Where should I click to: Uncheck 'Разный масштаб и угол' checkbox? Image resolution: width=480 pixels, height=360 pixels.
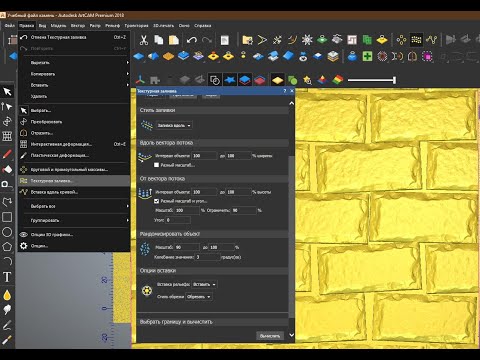(156, 201)
